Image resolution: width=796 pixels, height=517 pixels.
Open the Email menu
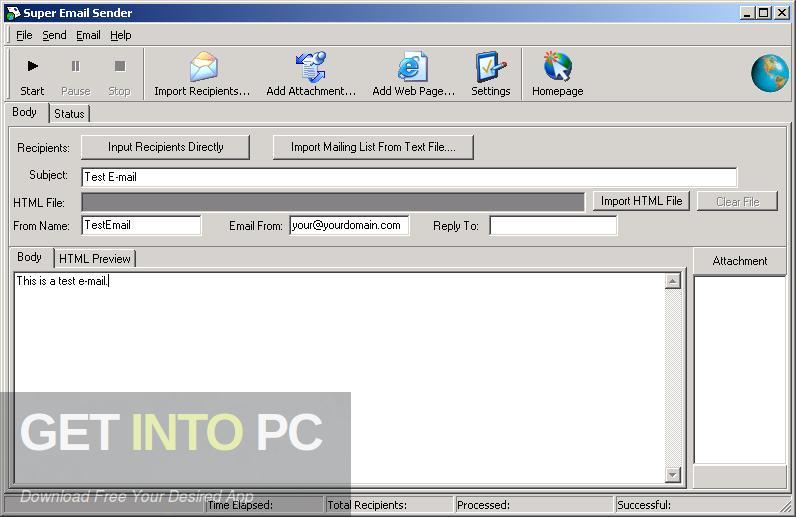click(88, 35)
